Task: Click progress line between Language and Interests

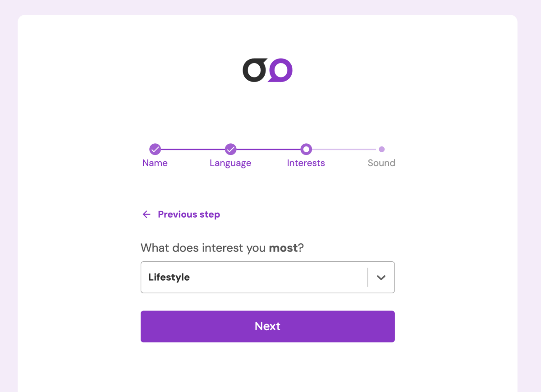Action: [268, 149]
